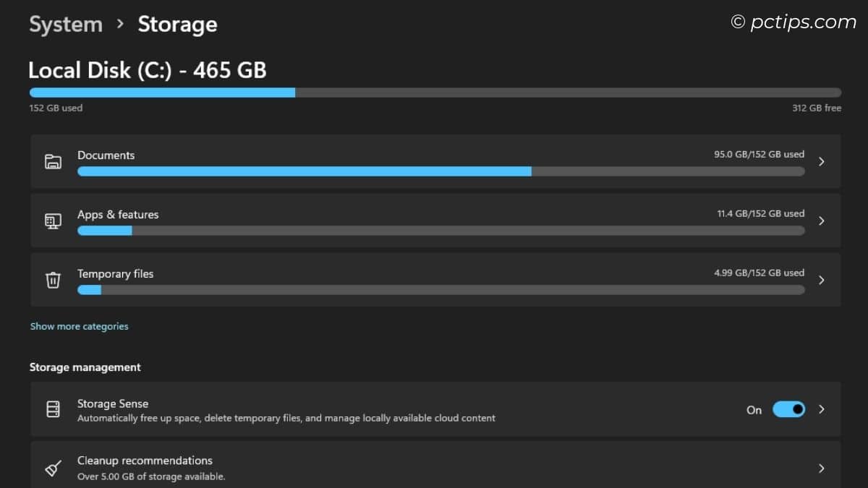
Task: Select Storage in the breadcrumb
Action: click(x=177, y=24)
